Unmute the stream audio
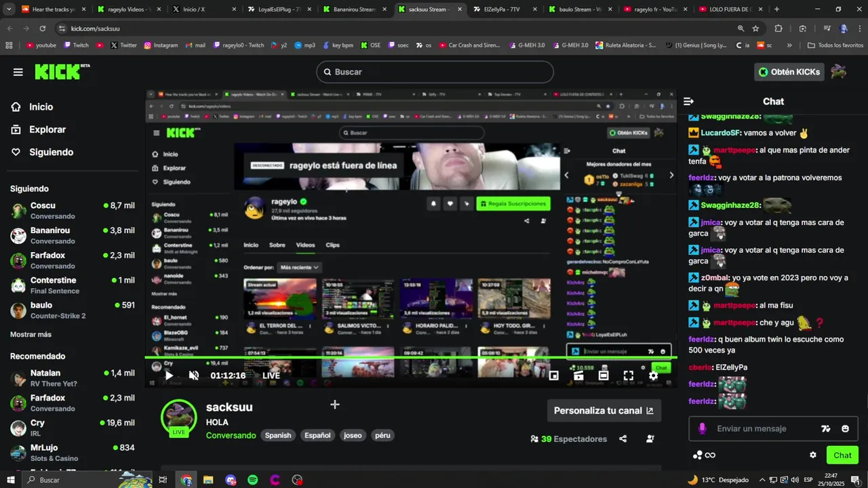 tap(194, 375)
